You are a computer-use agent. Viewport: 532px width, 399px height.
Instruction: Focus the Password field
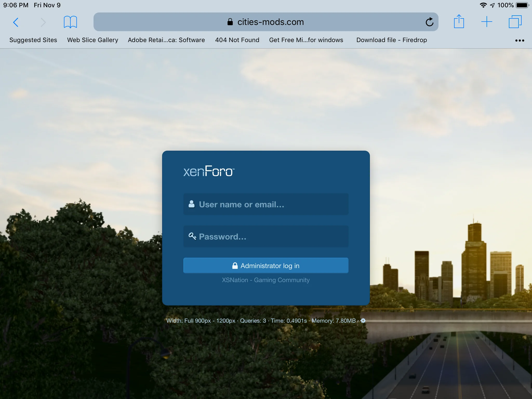266,236
